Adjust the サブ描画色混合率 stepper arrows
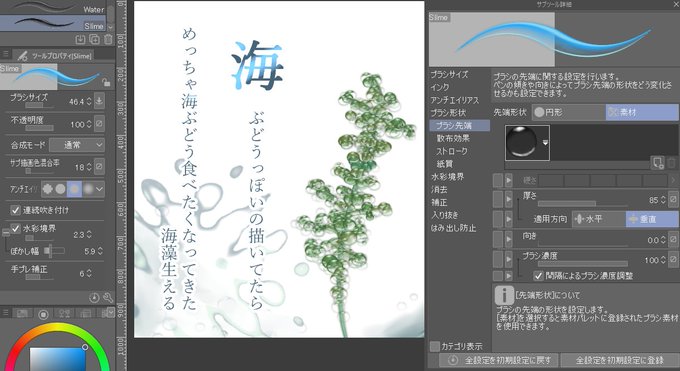Viewport: 680px width, 371px height. (x=89, y=167)
